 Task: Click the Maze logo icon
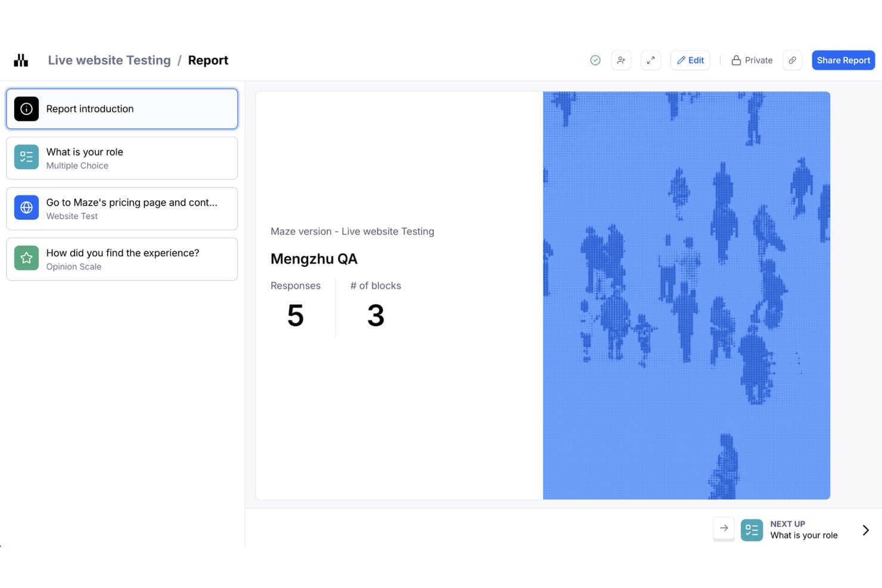click(21, 60)
